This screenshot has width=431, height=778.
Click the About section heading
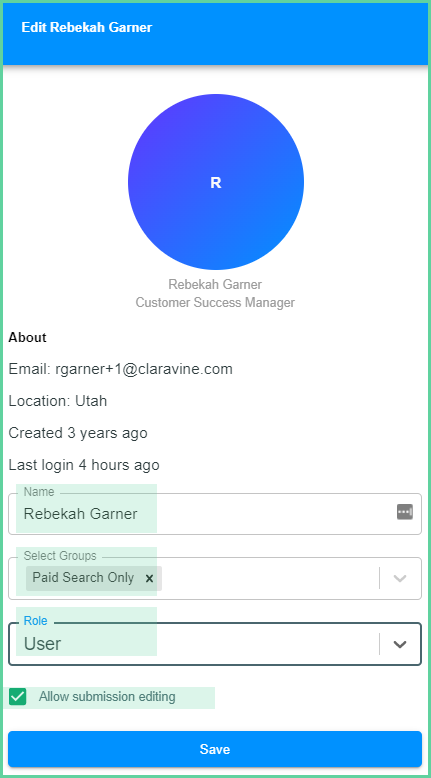pos(27,337)
